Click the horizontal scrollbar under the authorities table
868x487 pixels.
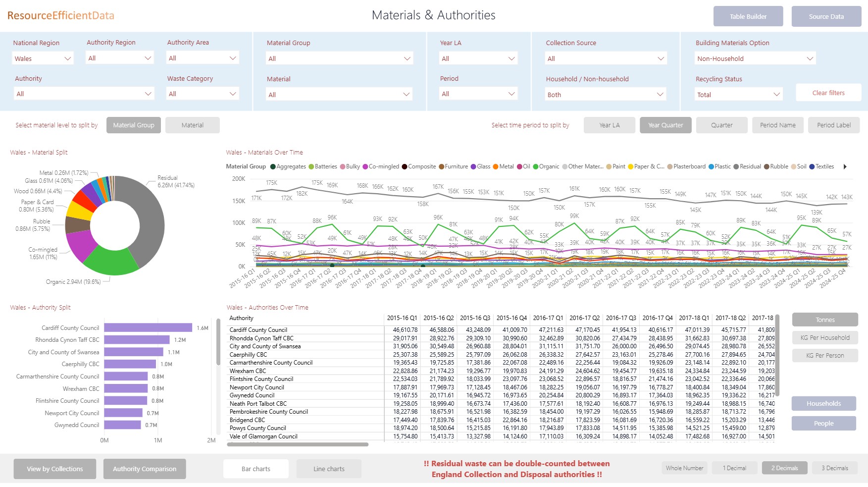(298, 444)
